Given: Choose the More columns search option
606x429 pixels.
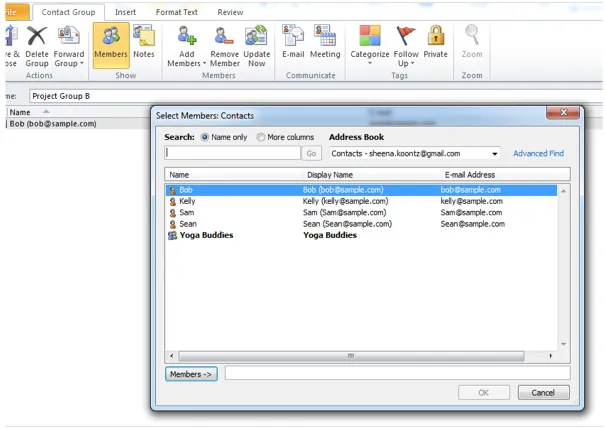Looking at the screenshot, I should pos(262,137).
